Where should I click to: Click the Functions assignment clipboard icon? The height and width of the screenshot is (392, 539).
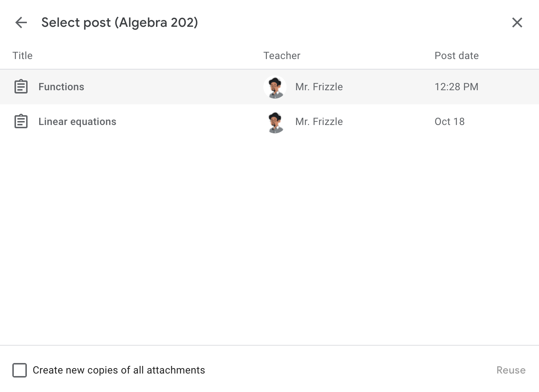coord(21,87)
